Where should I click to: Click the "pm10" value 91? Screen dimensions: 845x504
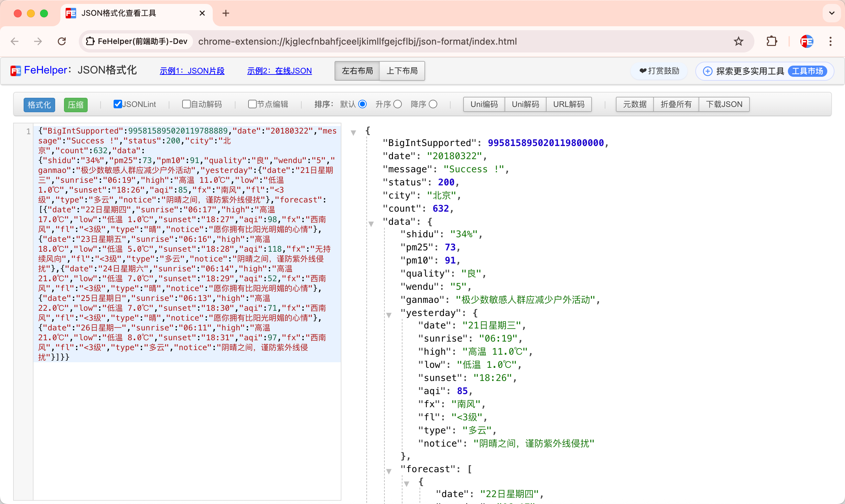pyautogui.click(x=450, y=260)
